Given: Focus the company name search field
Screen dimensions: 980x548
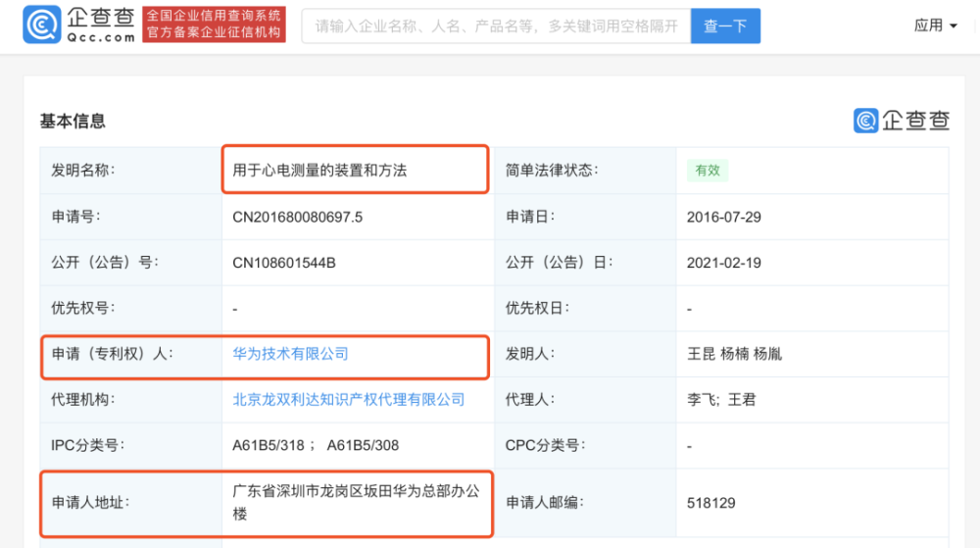Looking at the screenshot, I should (x=496, y=25).
